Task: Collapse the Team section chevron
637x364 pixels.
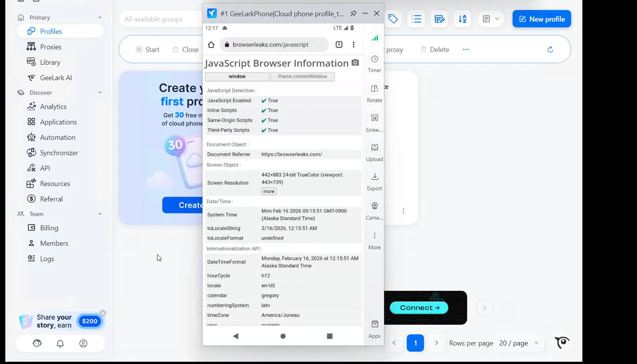Action: tap(100, 214)
